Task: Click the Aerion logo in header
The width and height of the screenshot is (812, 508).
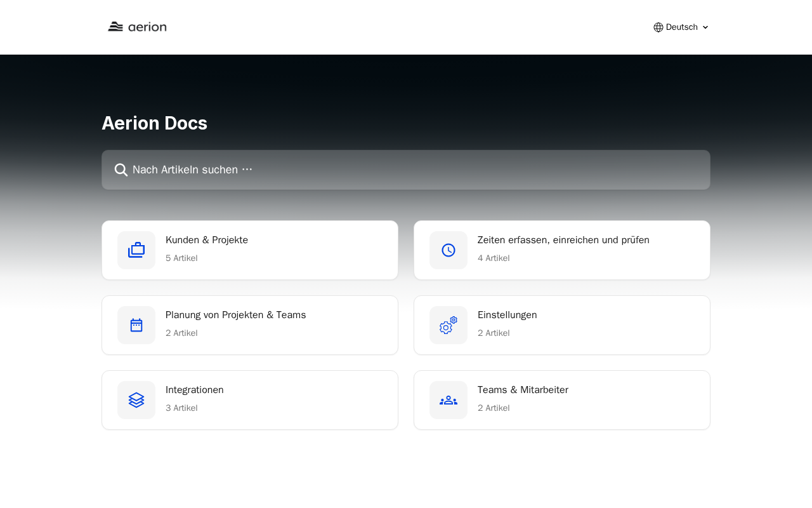Action: pos(137,27)
